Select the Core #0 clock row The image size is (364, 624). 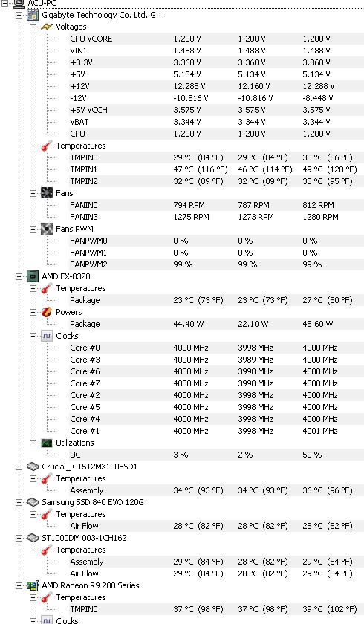216,348
